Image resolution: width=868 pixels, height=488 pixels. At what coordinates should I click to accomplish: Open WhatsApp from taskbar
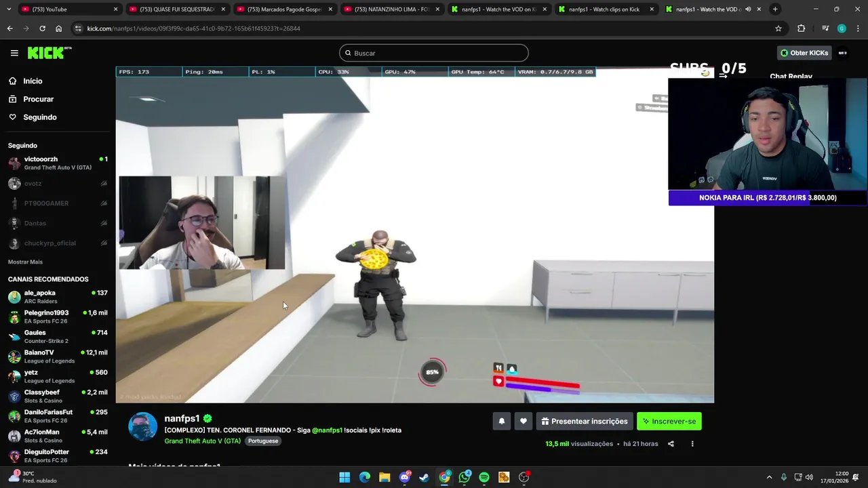(465, 477)
